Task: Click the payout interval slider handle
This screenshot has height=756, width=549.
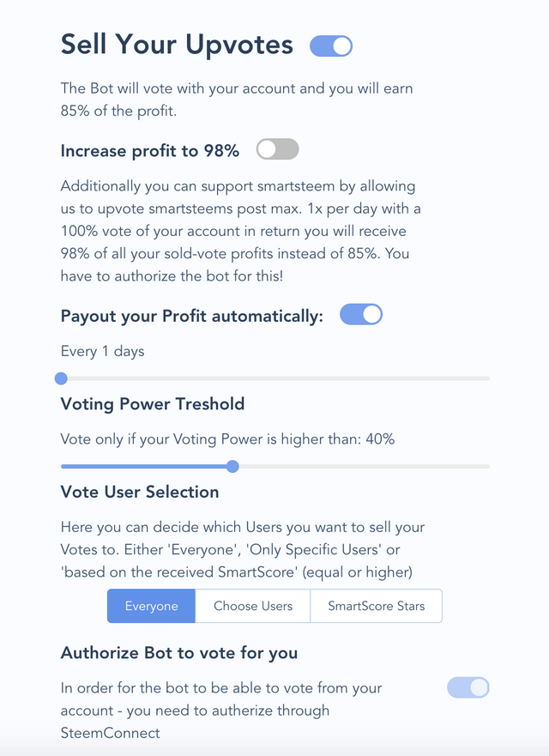Action: tap(61, 378)
